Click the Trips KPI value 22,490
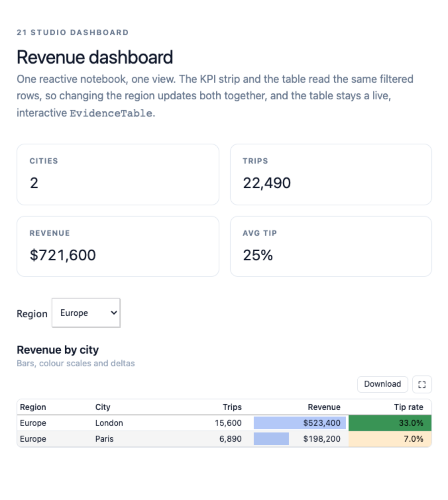This screenshot has width=448, height=500. [x=267, y=183]
